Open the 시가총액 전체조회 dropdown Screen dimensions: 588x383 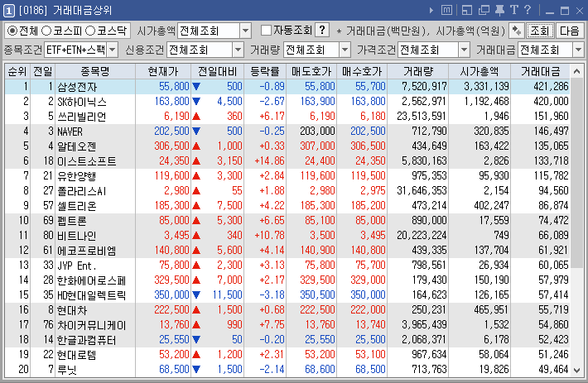click(246, 31)
